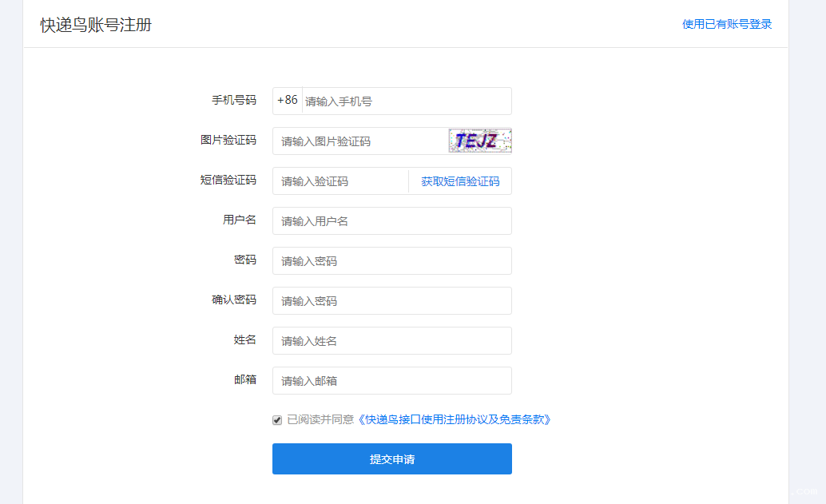Refresh the TEJZ captcha image

tap(480, 141)
